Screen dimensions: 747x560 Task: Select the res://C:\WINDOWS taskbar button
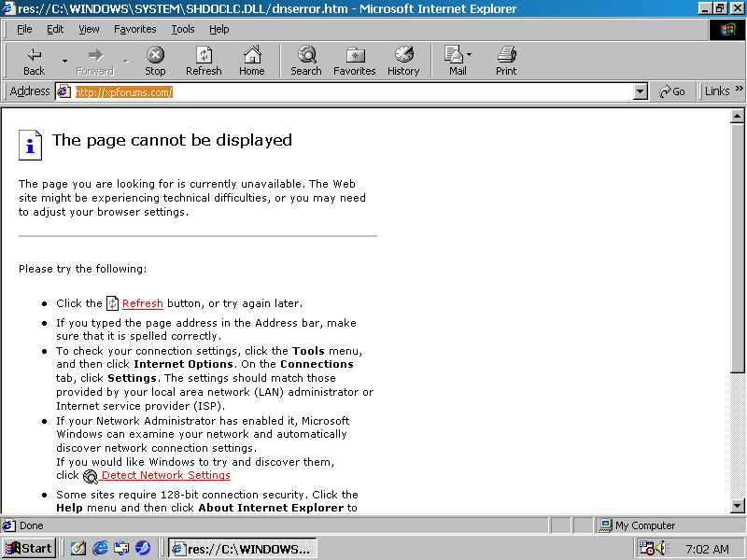tap(243, 549)
